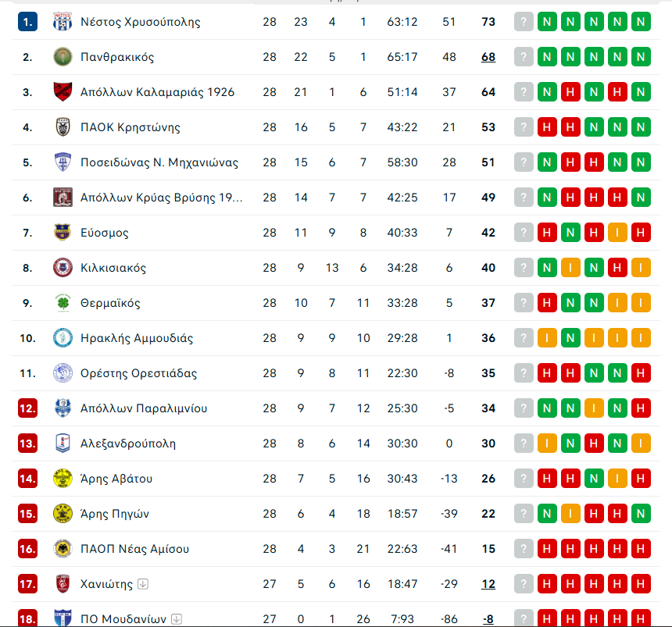Click the ΠΑΟΚ Κρηστώνης team badge
672x627 pixels.
tap(63, 127)
